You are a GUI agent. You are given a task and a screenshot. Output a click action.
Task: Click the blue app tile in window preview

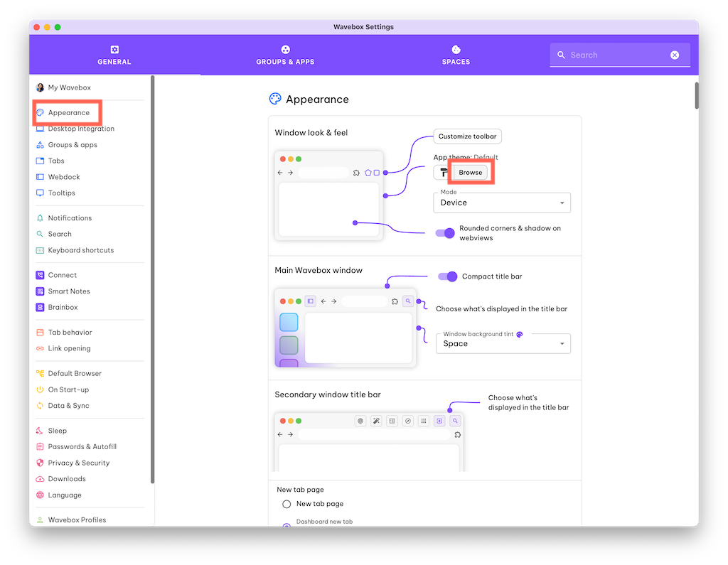[x=289, y=322]
